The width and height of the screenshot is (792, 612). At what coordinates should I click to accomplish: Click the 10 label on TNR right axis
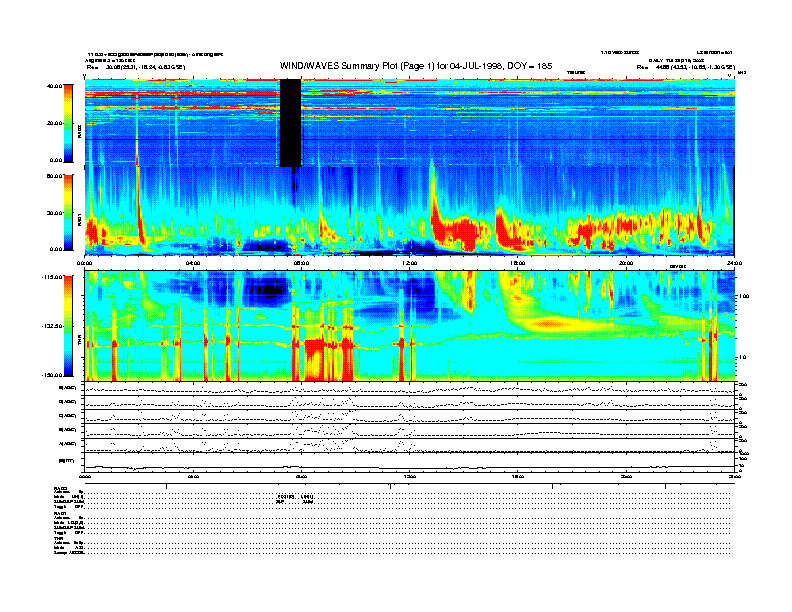[x=743, y=358]
